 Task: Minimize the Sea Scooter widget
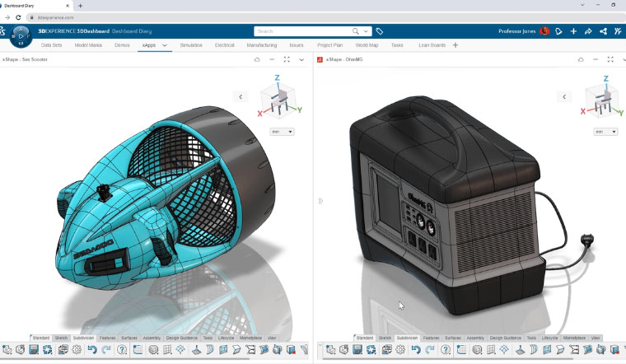pyautogui.click(x=272, y=59)
